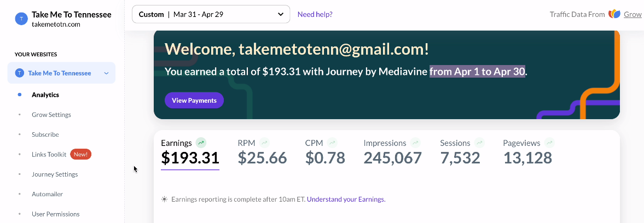Click the Pageviews trend arrow icon
644x223 pixels.
click(549, 143)
